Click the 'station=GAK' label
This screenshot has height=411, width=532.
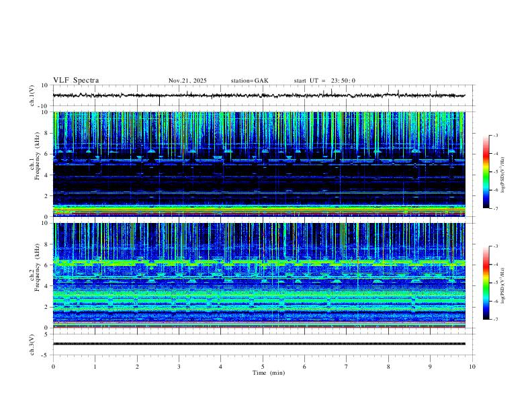(249, 81)
